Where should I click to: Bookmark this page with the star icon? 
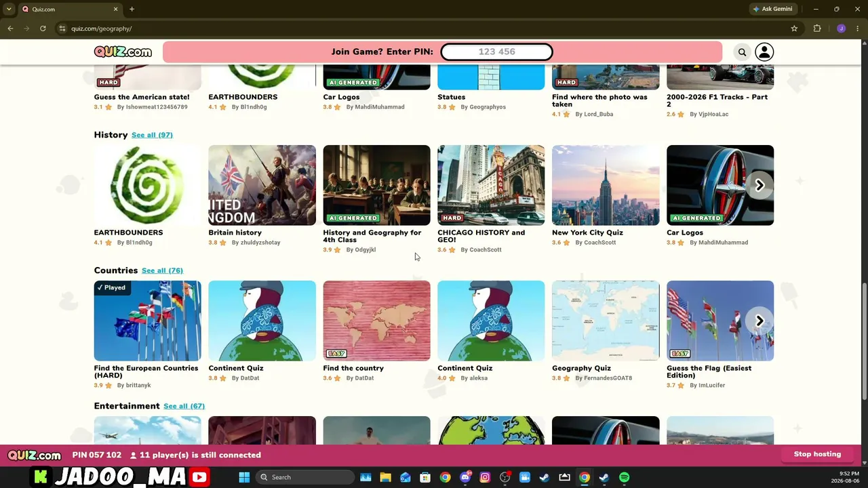point(794,28)
